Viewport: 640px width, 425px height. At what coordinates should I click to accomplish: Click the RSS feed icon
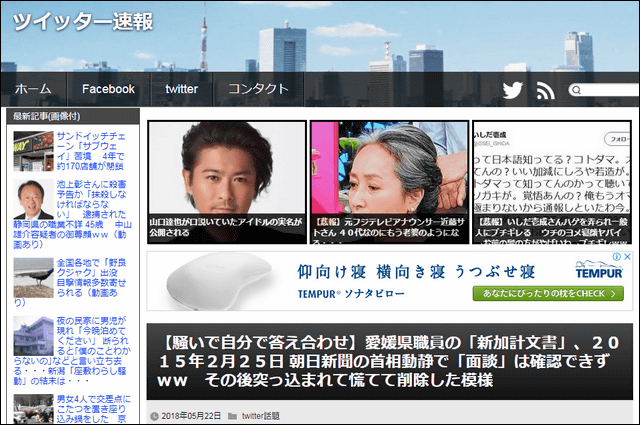pos(545,90)
